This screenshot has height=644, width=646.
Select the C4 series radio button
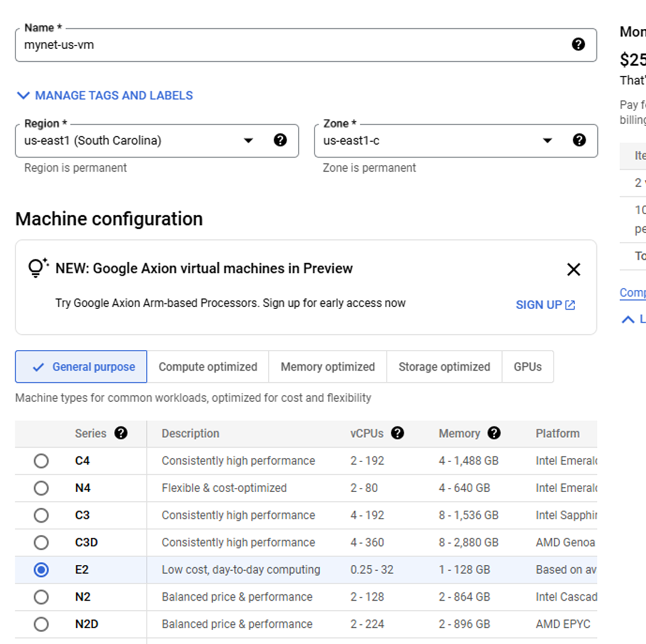(41, 461)
